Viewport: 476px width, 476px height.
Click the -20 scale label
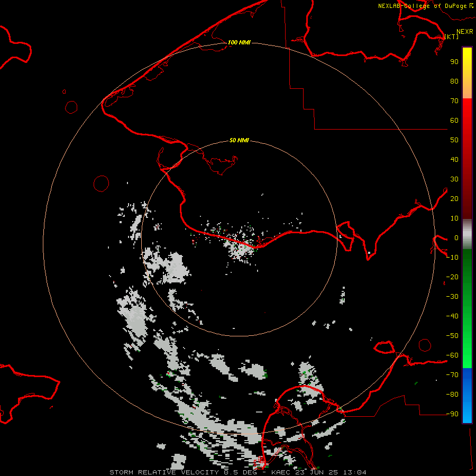[452, 277]
